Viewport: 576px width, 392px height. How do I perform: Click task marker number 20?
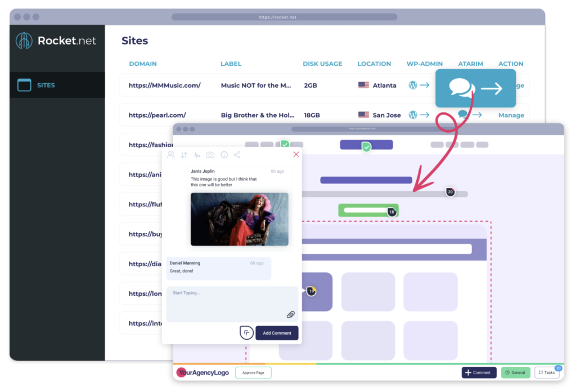tap(450, 192)
